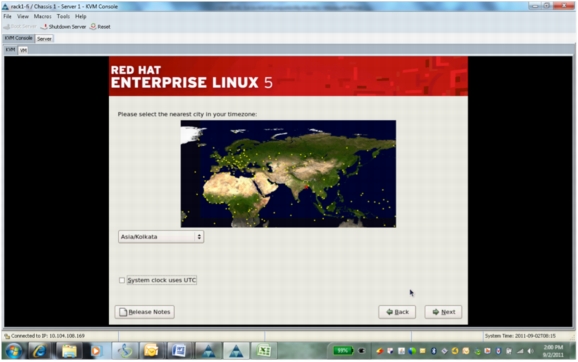Click the Back button

coord(397,312)
